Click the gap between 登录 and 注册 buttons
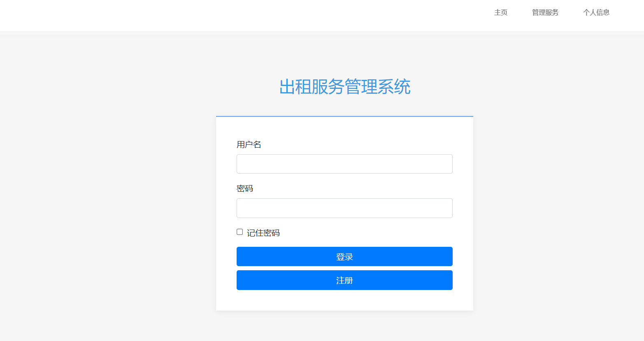Screen dimensions: 644x341 click(x=344, y=268)
